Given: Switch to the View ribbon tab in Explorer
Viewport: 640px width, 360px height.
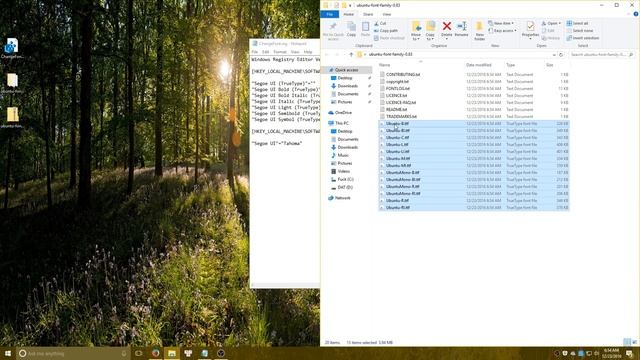Looking at the screenshot, I should pos(387,14).
